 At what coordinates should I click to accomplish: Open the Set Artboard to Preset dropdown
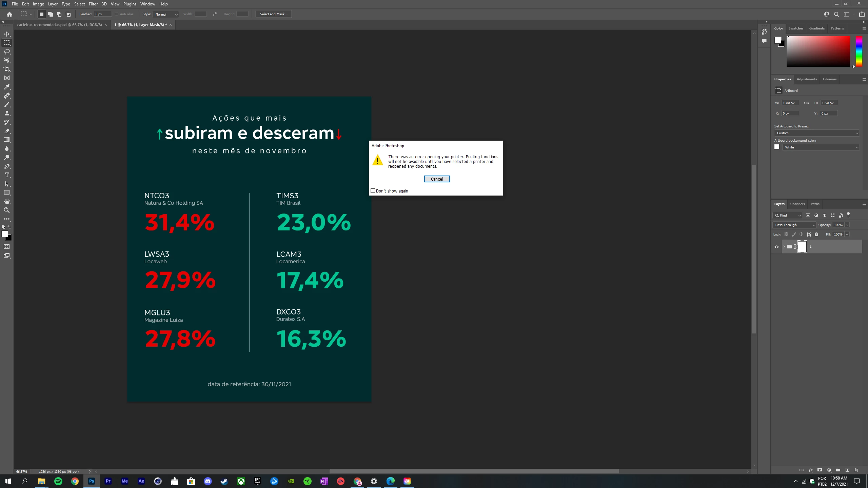(816, 133)
